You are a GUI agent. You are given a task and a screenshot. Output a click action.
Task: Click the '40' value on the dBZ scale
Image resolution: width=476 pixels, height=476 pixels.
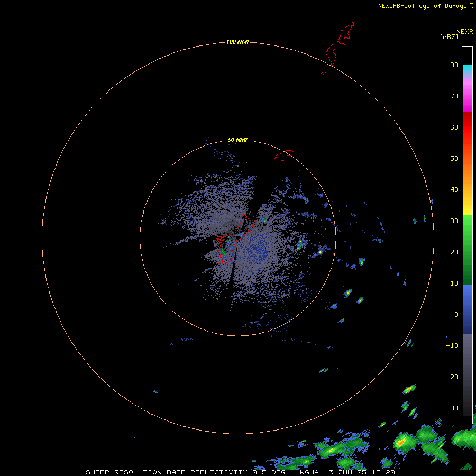pyautogui.click(x=454, y=189)
